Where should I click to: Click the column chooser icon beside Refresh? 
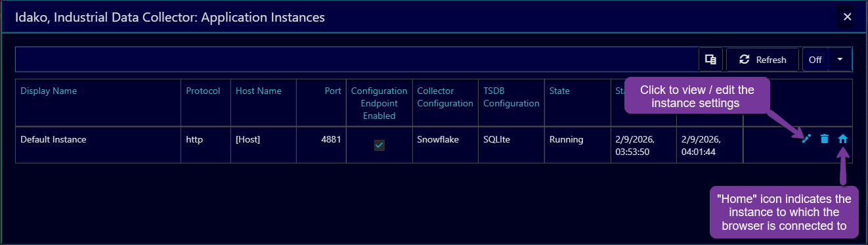710,60
